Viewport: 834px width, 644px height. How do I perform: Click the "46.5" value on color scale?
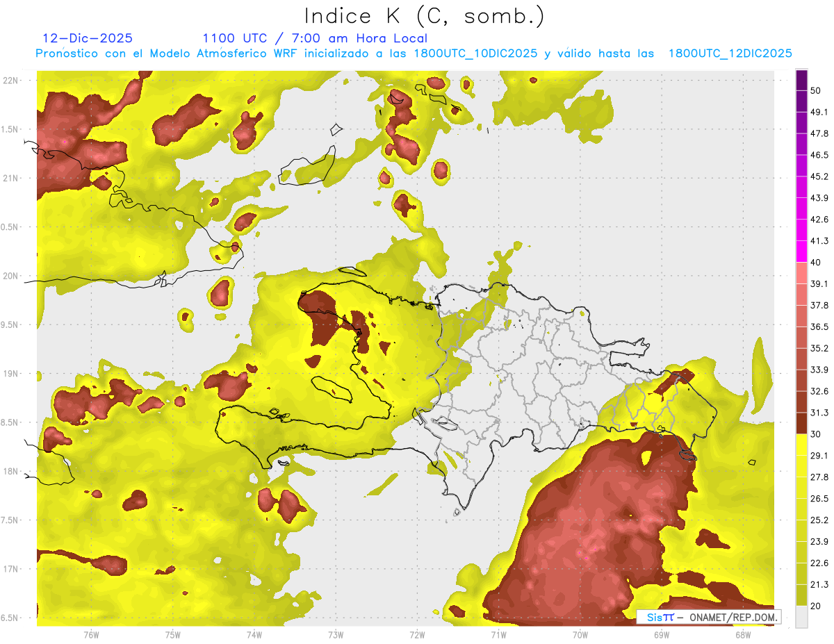(x=819, y=155)
